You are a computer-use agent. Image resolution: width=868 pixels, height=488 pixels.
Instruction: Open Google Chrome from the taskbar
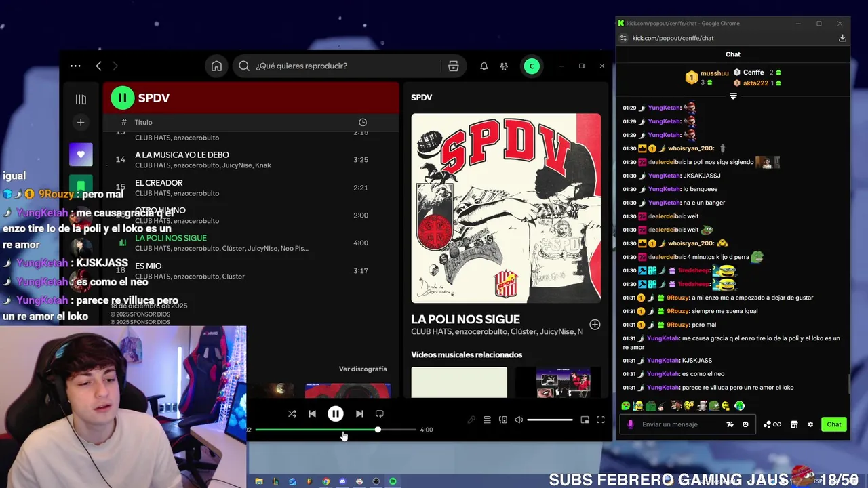click(325, 481)
